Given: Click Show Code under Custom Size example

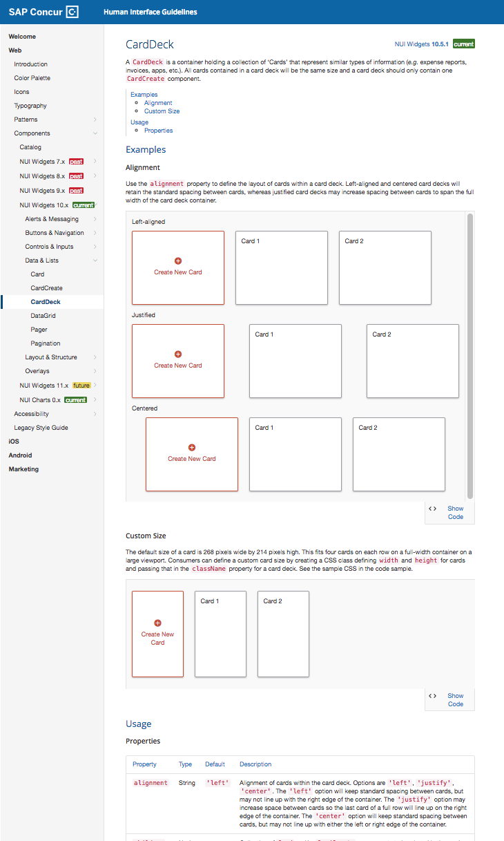Looking at the screenshot, I should 456,700.
